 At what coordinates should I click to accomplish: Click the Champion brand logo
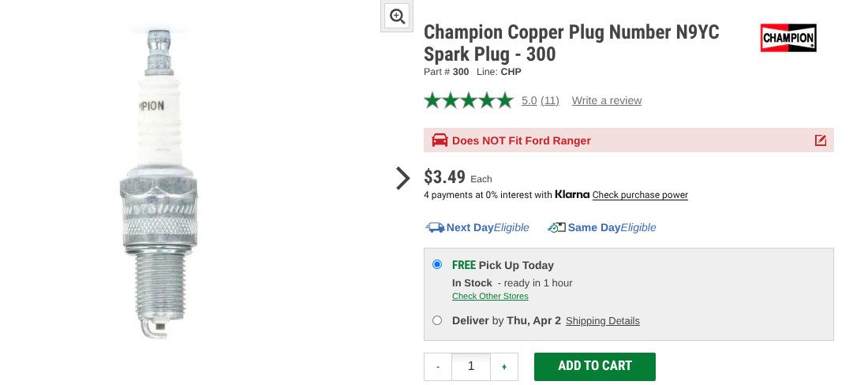[788, 38]
